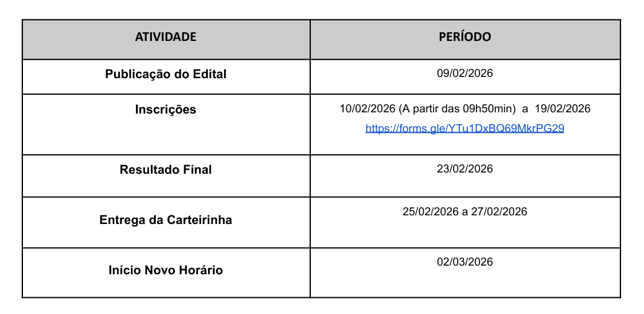Click the 02/03/2026 start date
The width and height of the screenshot is (644, 314).
[x=465, y=262]
